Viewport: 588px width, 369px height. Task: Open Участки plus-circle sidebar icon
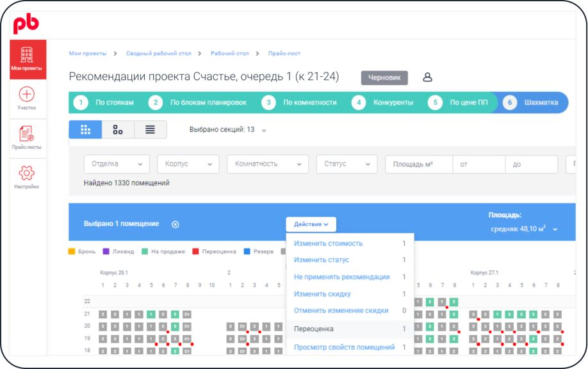(27, 94)
